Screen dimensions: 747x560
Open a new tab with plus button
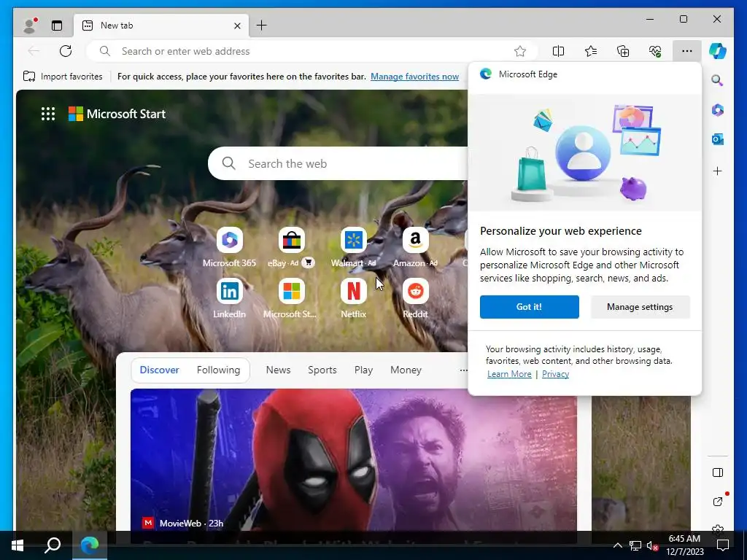[x=262, y=26]
